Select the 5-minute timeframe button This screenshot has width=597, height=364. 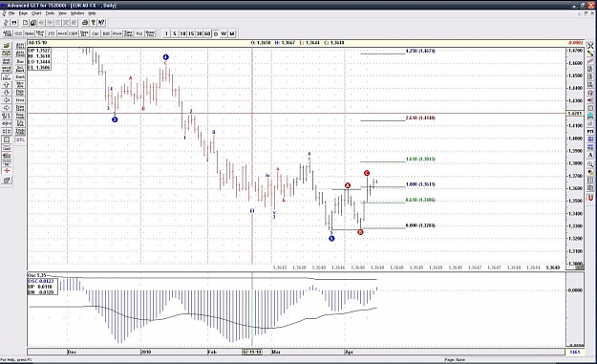(175, 33)
